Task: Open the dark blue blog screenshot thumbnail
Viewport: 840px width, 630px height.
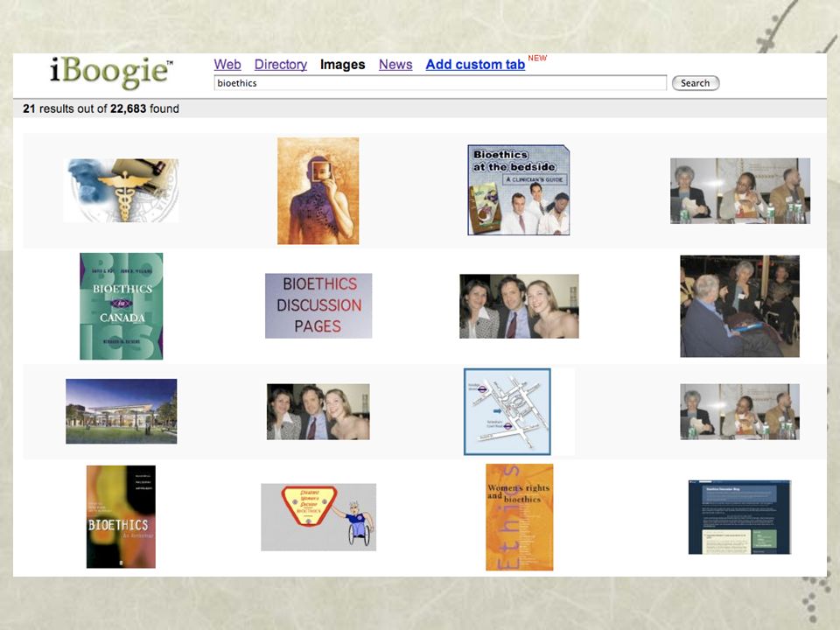Action: tap(739, 517)
